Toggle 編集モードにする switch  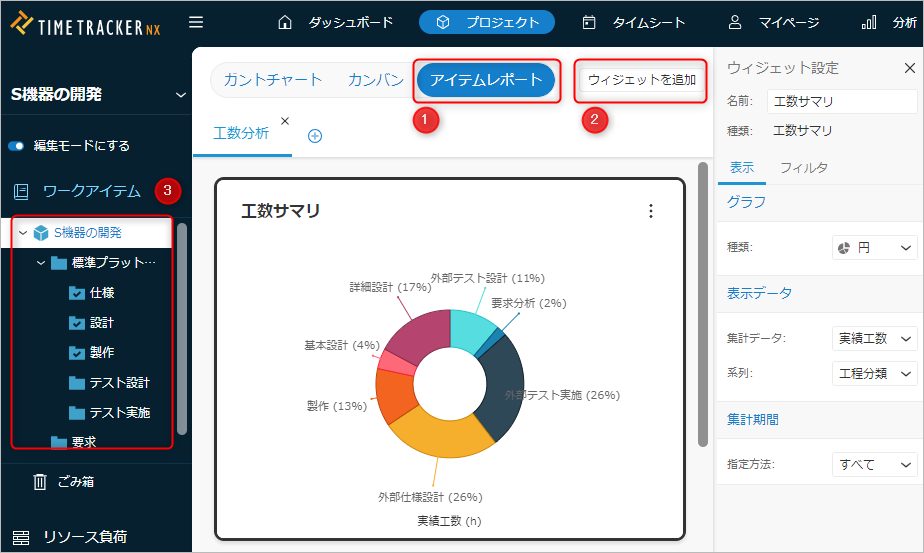17,146
